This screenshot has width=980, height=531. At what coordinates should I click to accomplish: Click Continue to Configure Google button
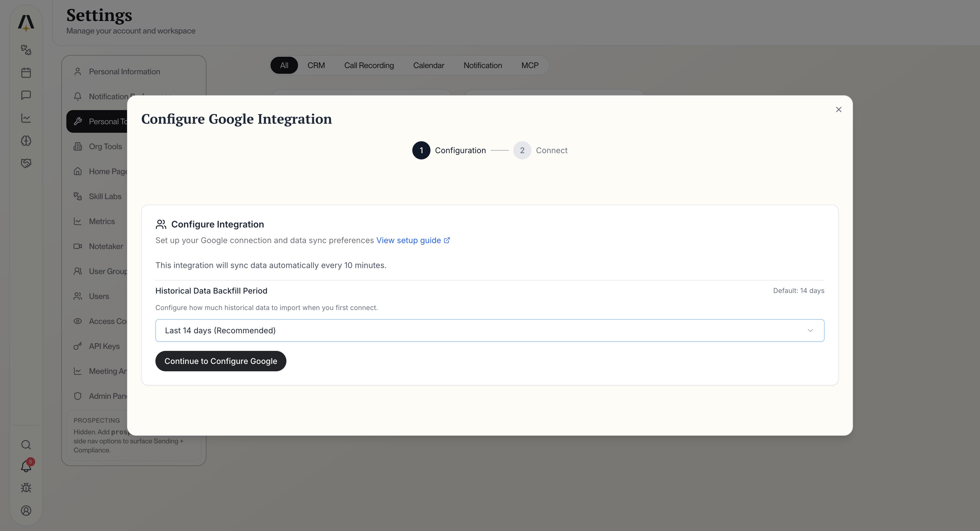pos(221,361)
